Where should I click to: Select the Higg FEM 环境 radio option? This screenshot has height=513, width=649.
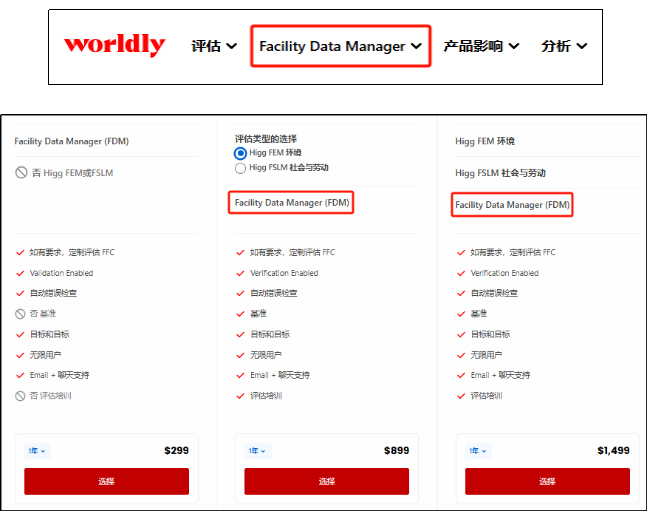240,154
